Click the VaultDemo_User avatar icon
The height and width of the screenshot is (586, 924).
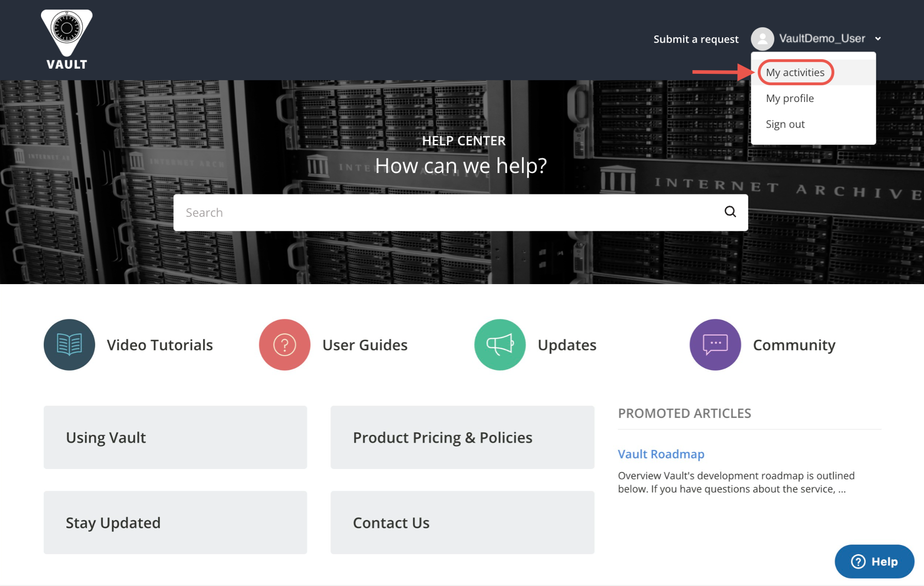coord(762,39)
